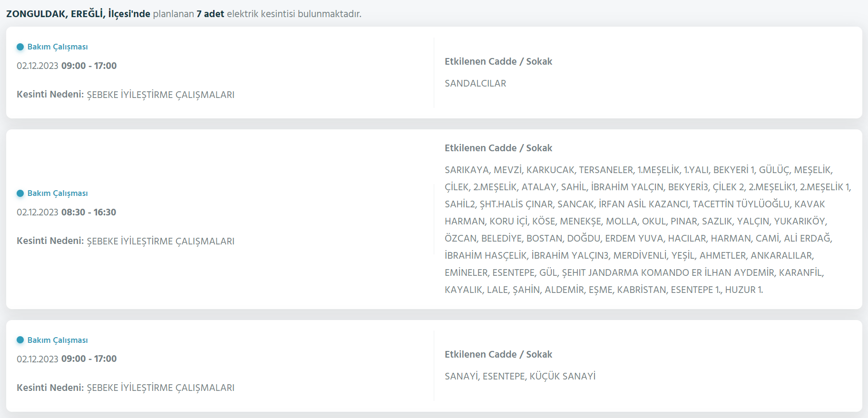
Task: Click first card's Etkilenen Cadde / Sokak heading
Action: point(498,61)
